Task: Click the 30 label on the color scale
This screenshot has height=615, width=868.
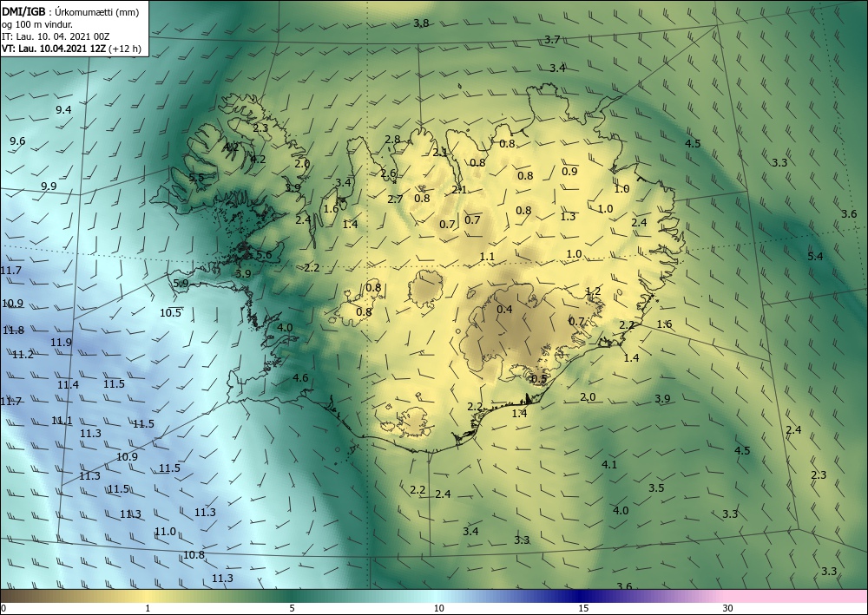Action: (728, 608)
